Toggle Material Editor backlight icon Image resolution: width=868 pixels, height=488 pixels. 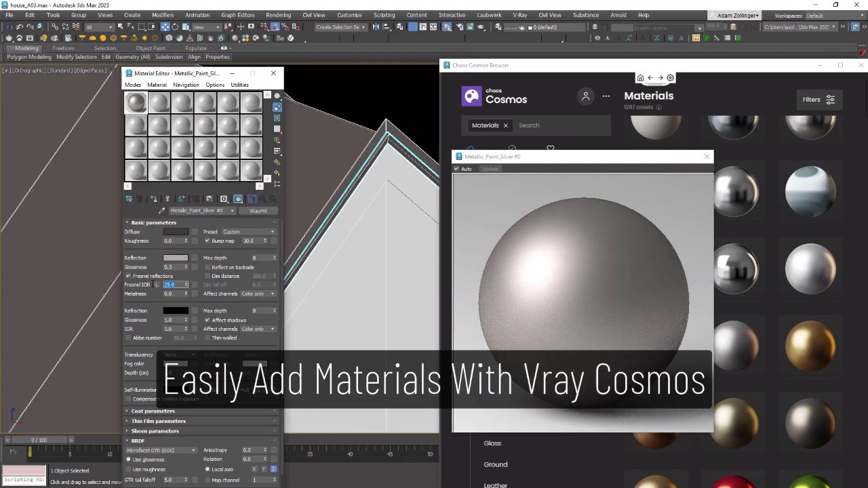click(277, 107)
